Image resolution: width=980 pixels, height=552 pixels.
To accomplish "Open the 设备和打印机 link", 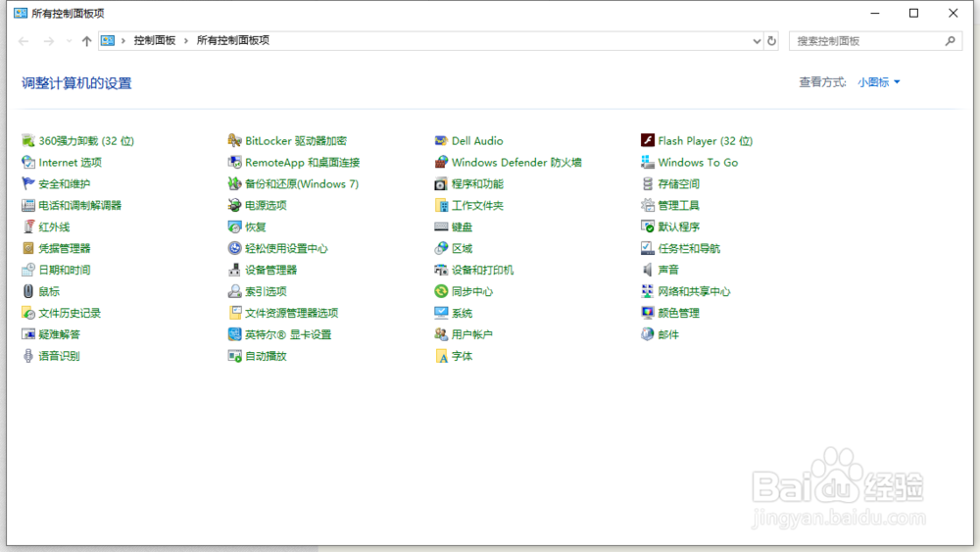I will coord(482,270).
